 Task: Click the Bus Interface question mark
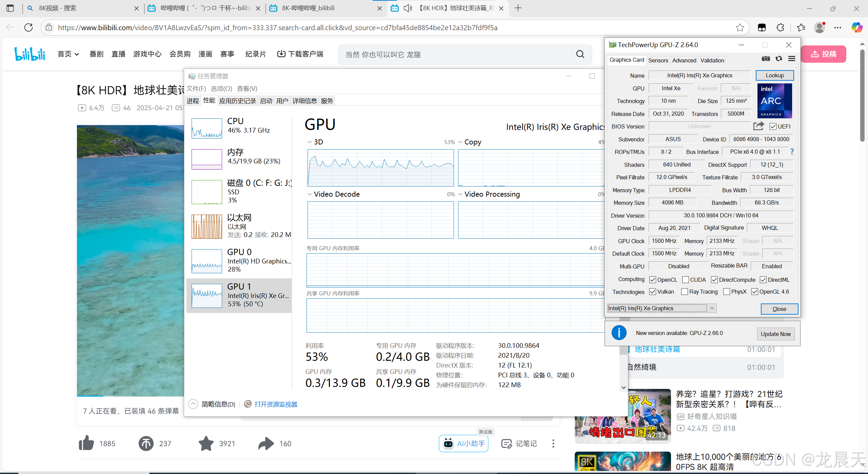click(x=792, y=152)
